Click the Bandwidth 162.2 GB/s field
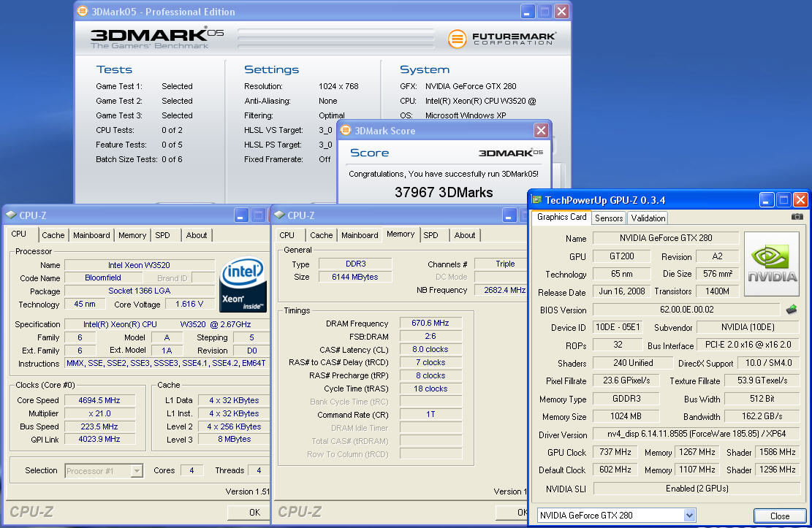 point(762,416)
